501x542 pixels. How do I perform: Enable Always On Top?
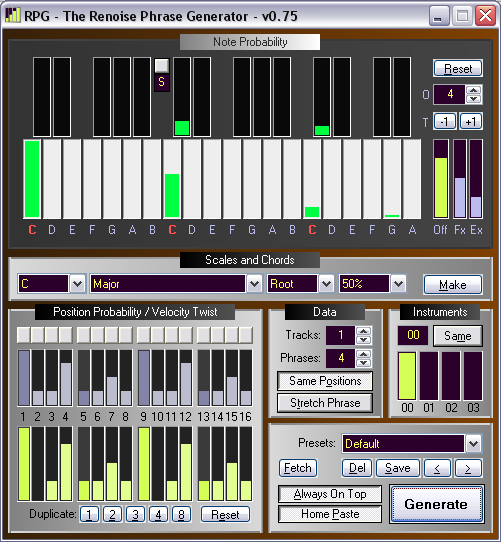click(x=330, y=494)
